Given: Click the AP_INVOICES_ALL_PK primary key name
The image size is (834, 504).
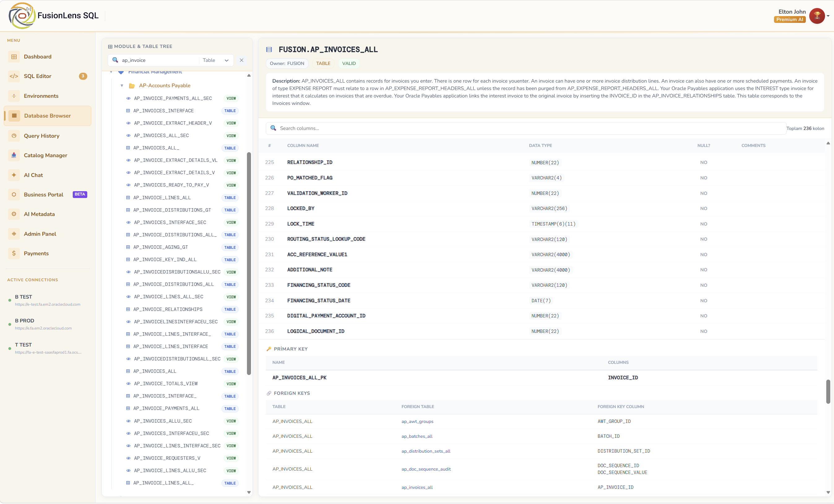Looking at the screenshot, I should [x=299, y=378].
